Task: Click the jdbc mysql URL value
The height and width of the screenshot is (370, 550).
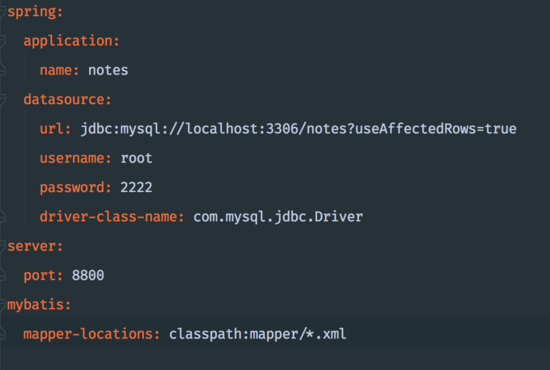Action: (299, 129)
